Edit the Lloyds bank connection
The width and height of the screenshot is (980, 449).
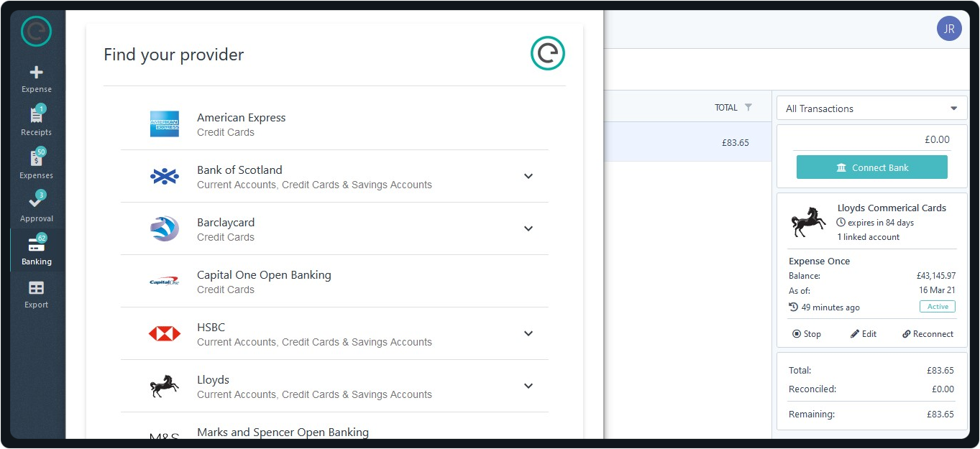coord(864,334)
